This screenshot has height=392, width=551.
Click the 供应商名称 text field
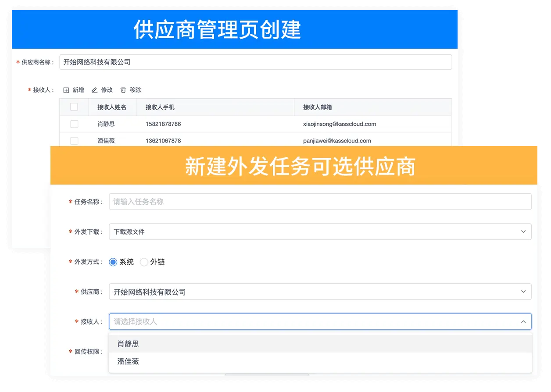(255, 62)
